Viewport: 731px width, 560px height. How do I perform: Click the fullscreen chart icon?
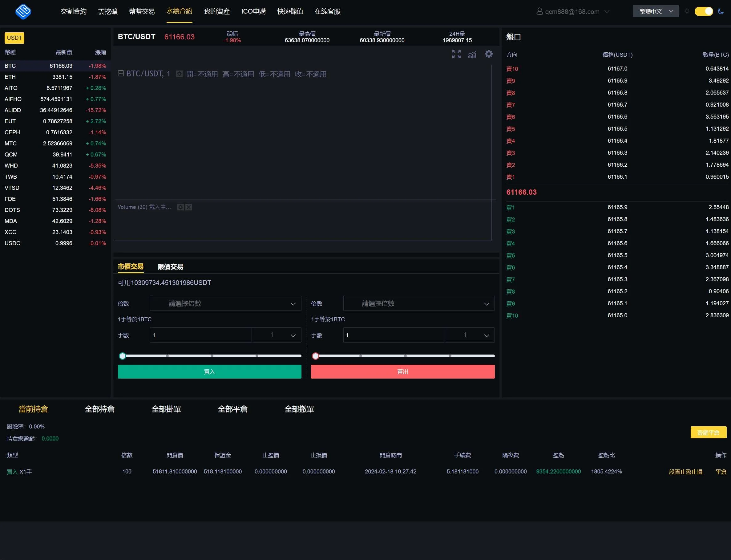coord(456,54)
